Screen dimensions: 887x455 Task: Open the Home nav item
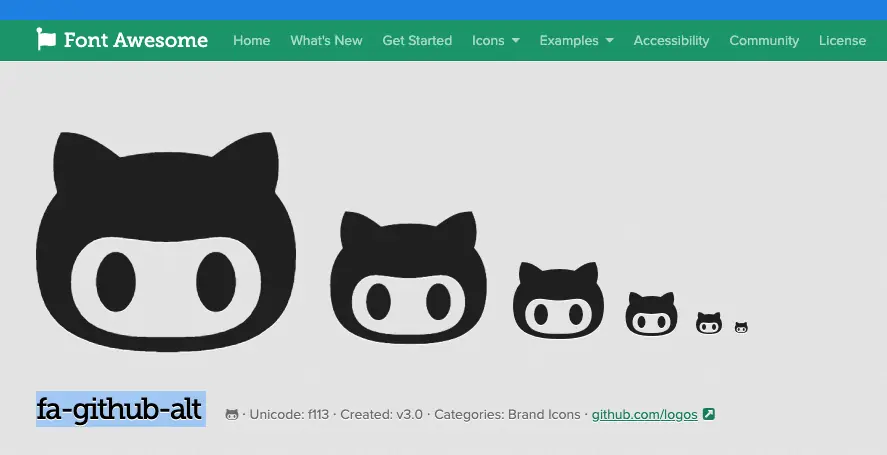[x=251, y=40]
